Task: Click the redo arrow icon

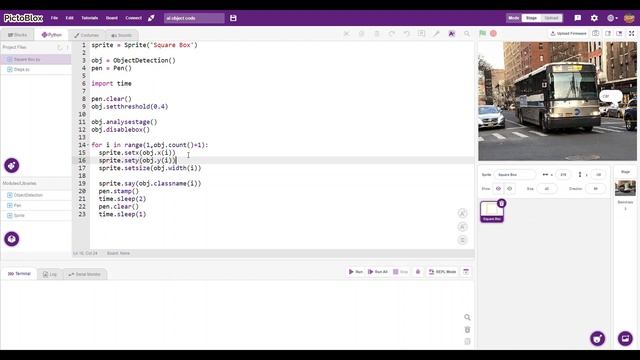Action: pos(392,33)
